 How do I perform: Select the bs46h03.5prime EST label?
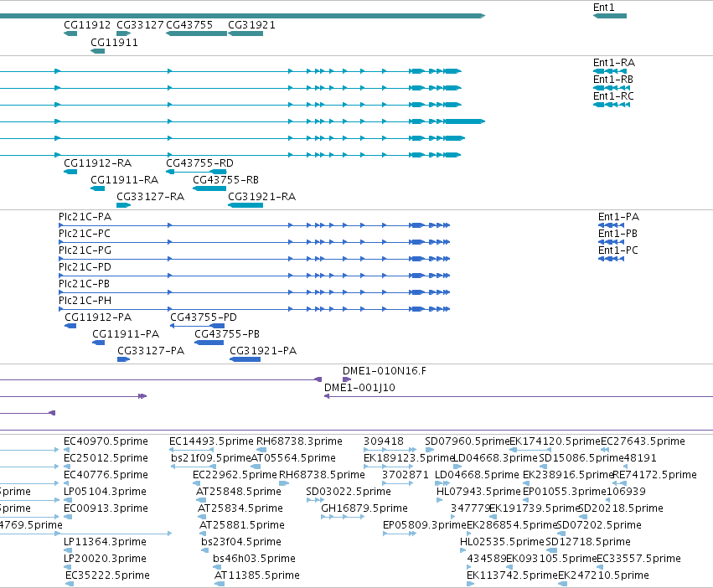tap(254, 560)
